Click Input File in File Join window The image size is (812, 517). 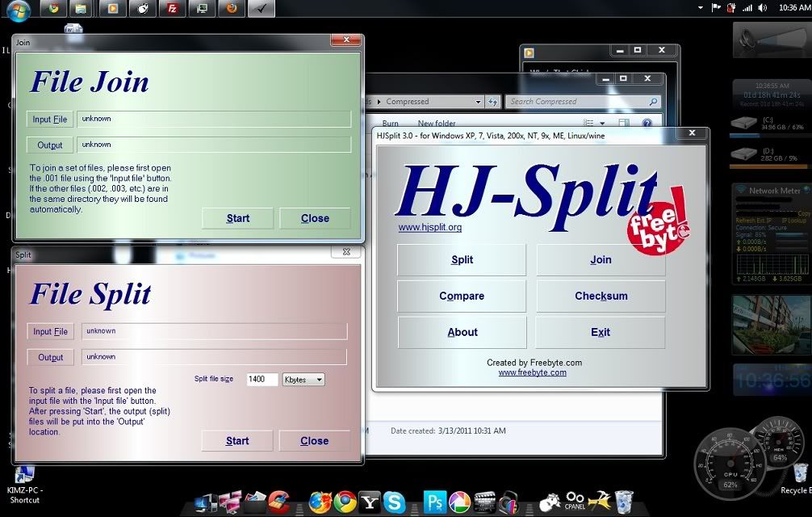point(50,119)
